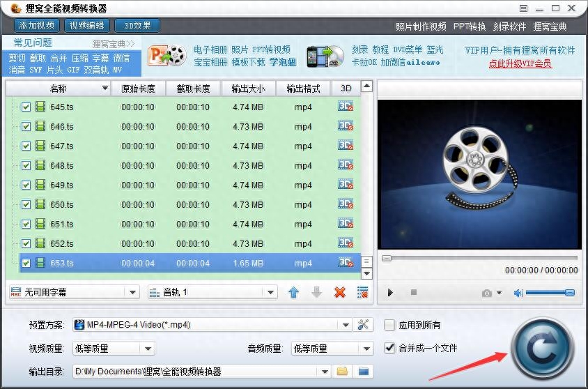This screenshot has width=588, height=389.
Task: Expand the 预置方案 preset dropdown
Action: [346, 325]
